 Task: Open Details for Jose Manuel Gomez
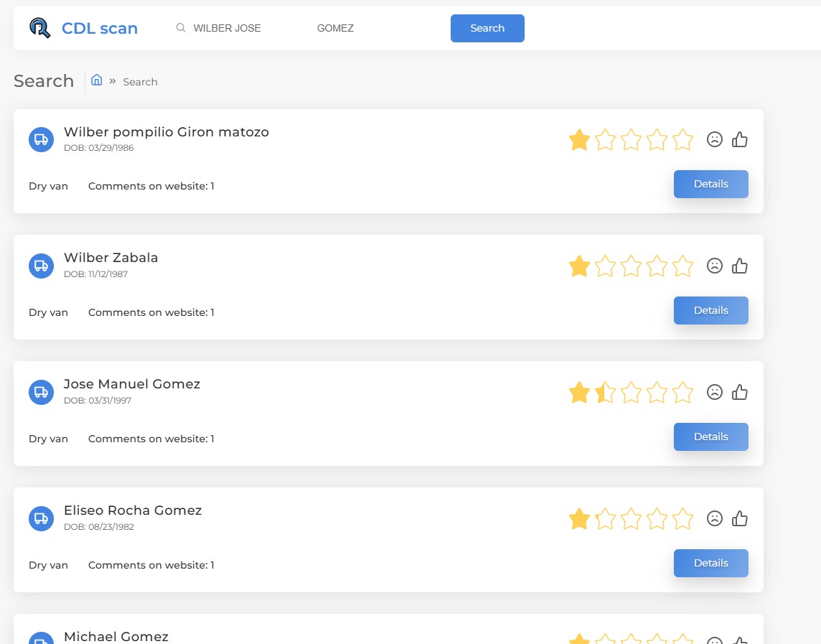(x=710, y=437)
